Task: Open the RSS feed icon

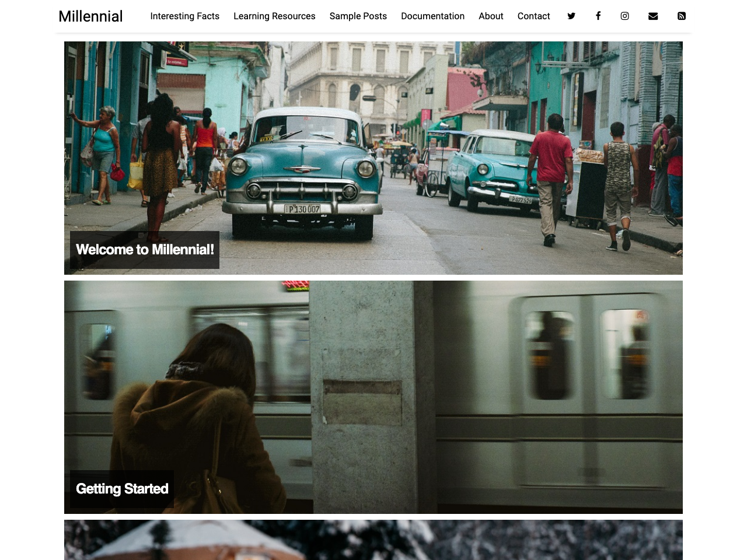Action: 681,16
